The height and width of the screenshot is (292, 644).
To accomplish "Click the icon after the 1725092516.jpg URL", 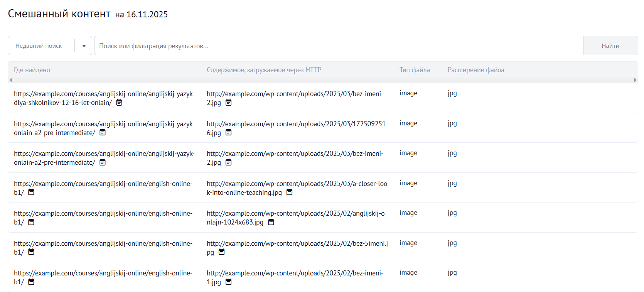I will tap(229, 132).
